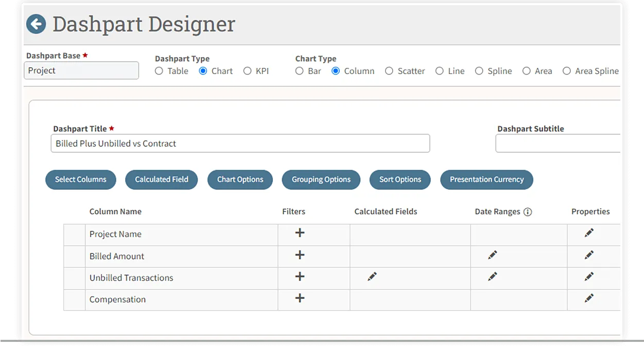Screen dimensions: 644x346
Task: Add a filter to Billed Amount row
Action: 300,255
